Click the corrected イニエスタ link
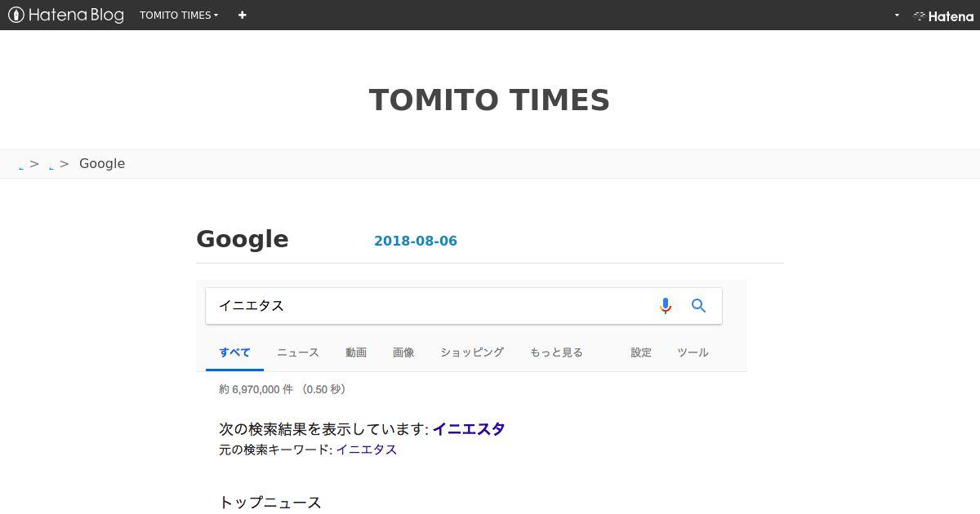Viewport: 980px width, 514px height. (x=469, y=429)
